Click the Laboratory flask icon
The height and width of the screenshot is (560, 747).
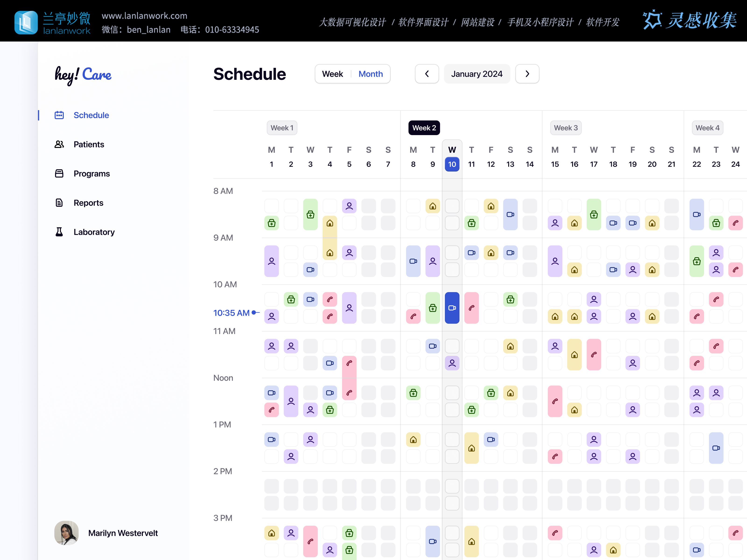coord(59,232)
